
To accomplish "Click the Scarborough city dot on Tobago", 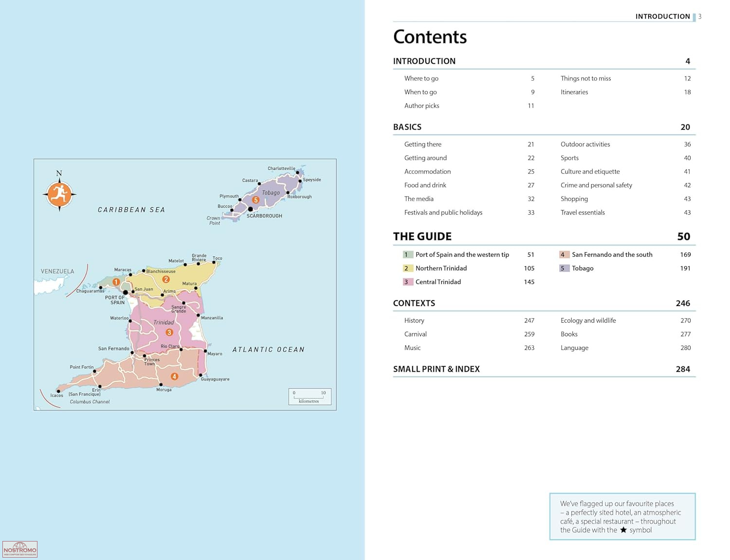I will [x=250, y=209].
